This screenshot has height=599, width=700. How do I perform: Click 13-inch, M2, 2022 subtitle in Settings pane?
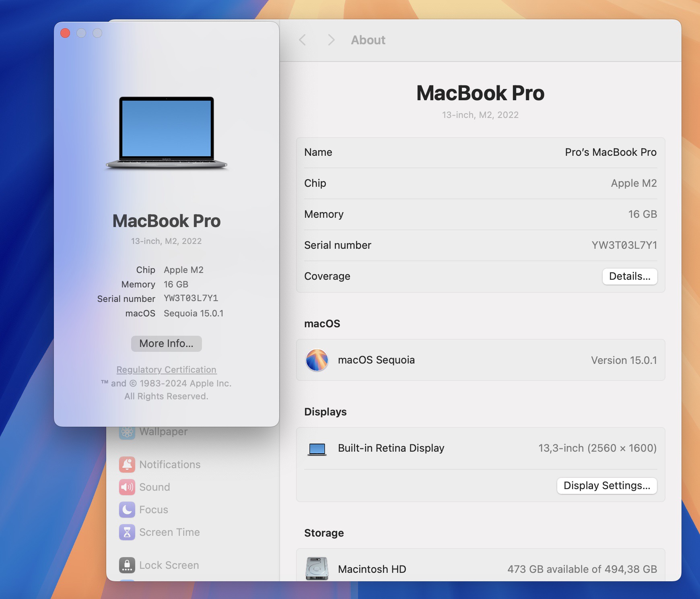pyautogui.click(x=480, y=115)
